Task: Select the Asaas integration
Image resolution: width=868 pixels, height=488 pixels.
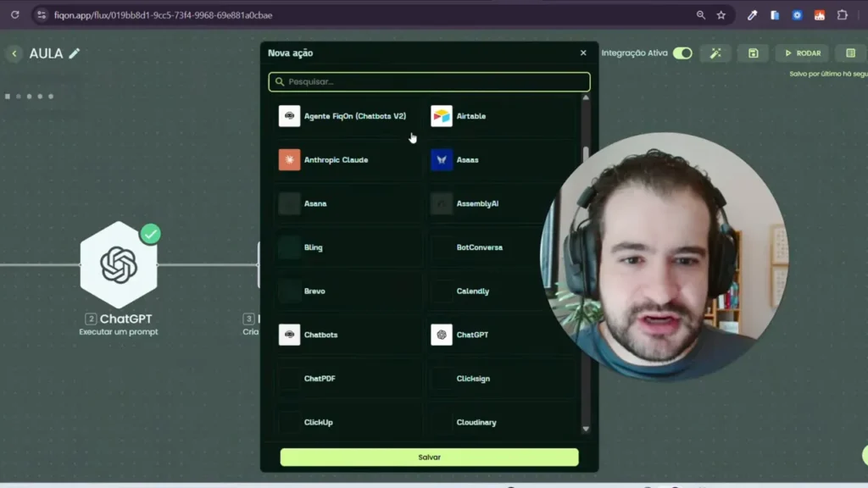Action: [x=467, y=160]
